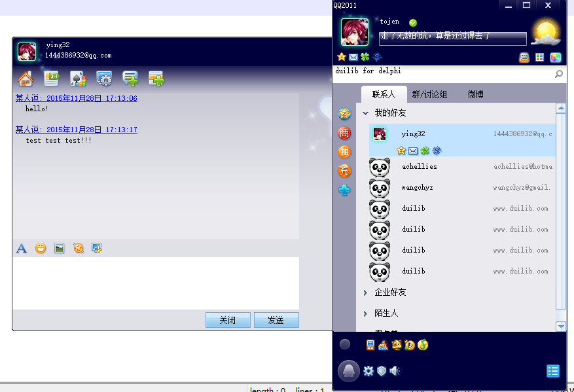Click the 发送 button to send message
The height and width of the screenshot is (392, 574).
coord(276,320)
